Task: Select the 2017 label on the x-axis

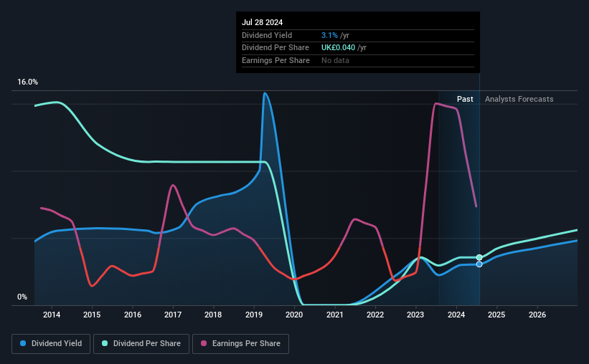Action: click(x=173, y=315)
